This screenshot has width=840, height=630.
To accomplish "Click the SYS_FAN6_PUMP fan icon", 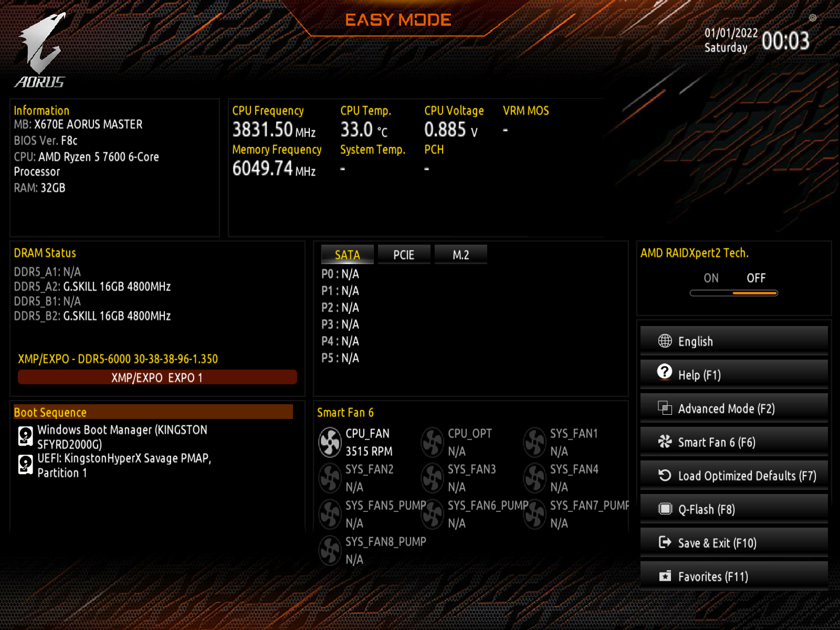I will coord(433,514).
